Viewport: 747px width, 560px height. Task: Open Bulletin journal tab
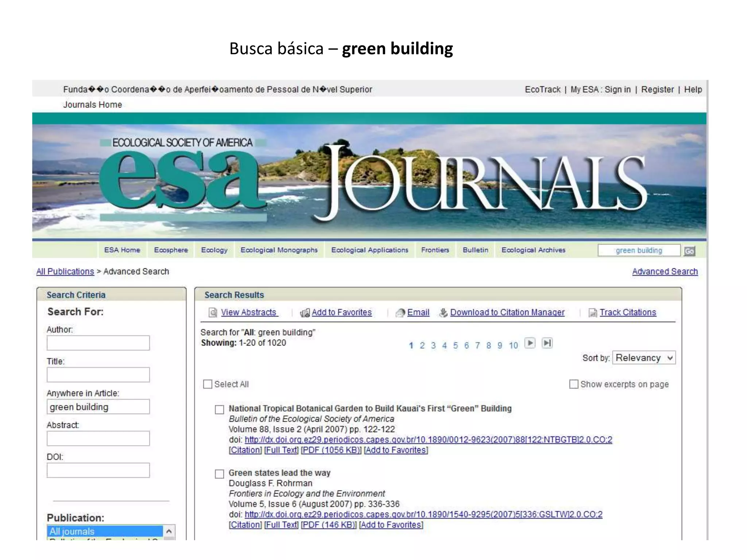[476, 250]
